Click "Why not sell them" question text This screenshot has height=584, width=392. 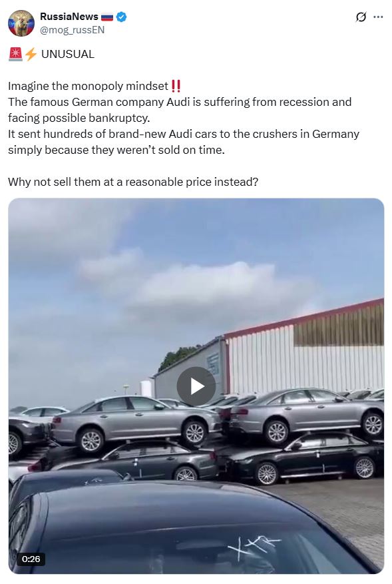[x=133, y=182]
